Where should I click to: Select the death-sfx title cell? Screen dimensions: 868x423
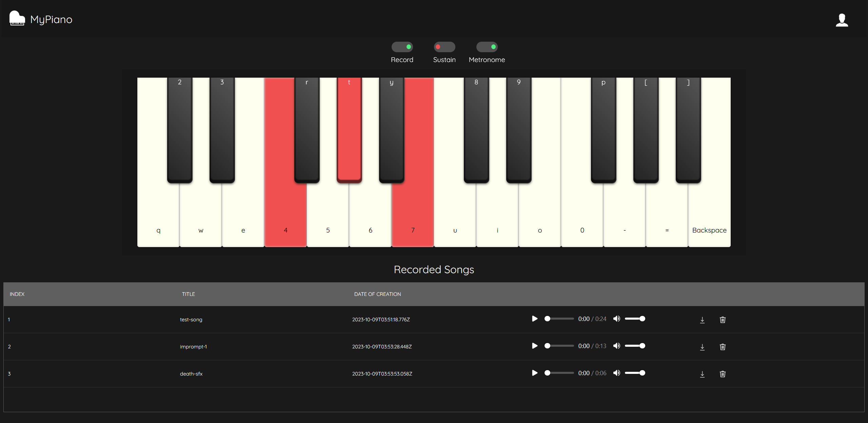(x=191, y=374)
